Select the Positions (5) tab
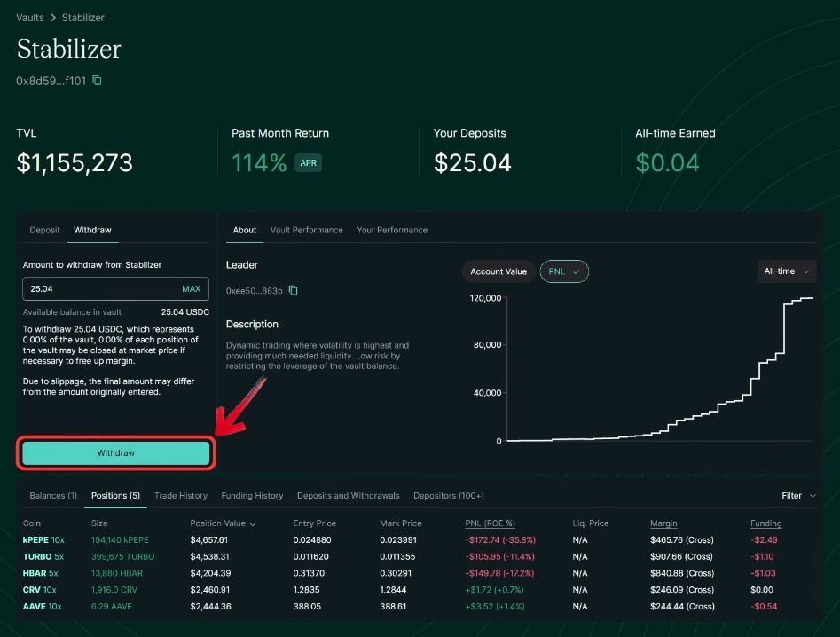This screenshot has height=637, width=840. point(115,496)
